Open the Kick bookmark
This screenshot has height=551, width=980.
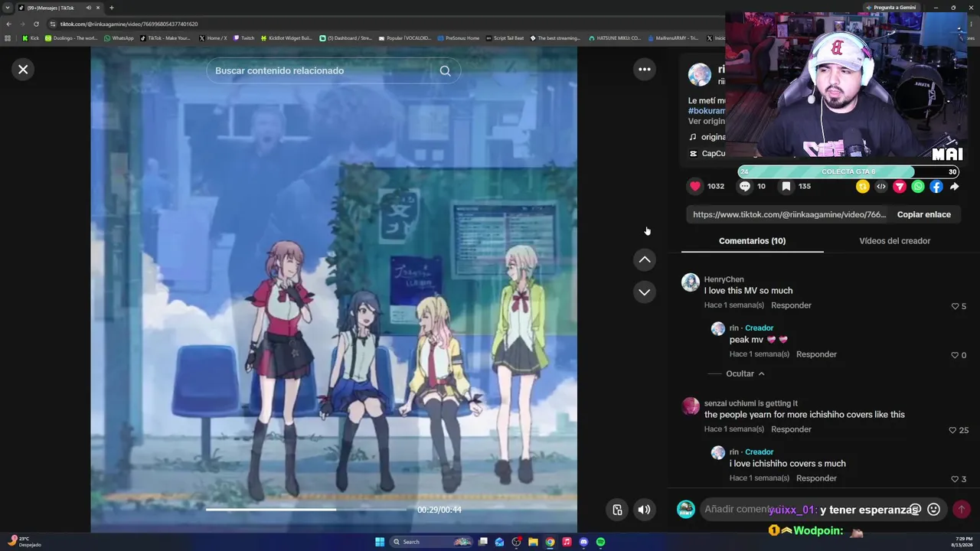coord(31,38)
